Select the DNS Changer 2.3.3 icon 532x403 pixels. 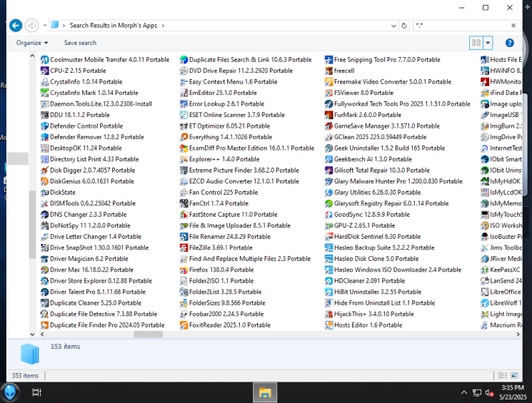(44, 215)
